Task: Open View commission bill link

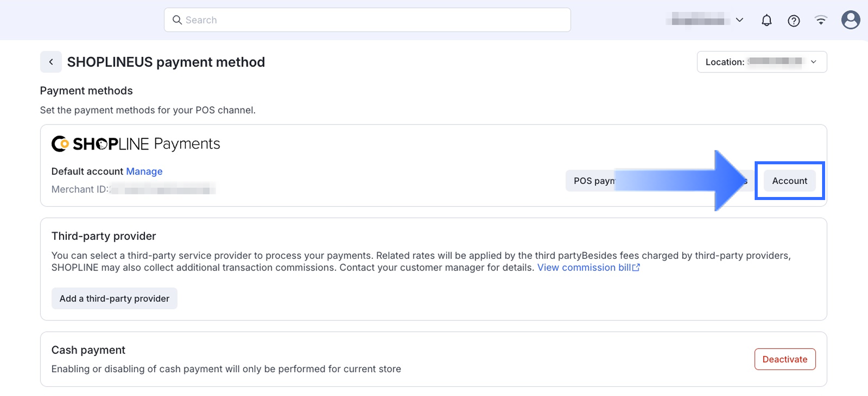Action: tap(584, 267)
